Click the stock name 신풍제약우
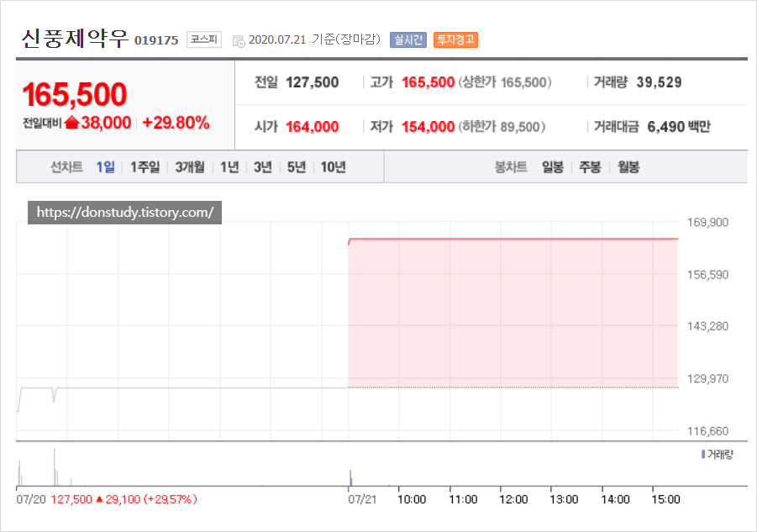The image size is (757, 532). (75, 39)
